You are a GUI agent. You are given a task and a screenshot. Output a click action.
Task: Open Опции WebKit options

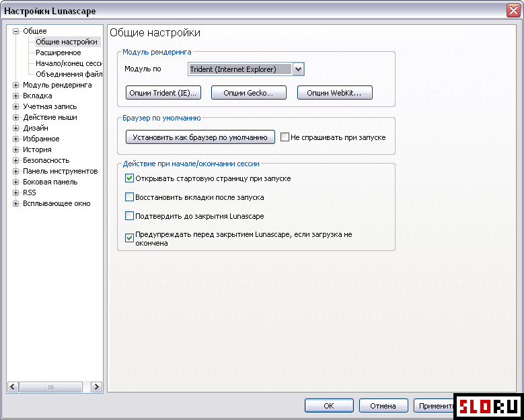pos(335,93)
